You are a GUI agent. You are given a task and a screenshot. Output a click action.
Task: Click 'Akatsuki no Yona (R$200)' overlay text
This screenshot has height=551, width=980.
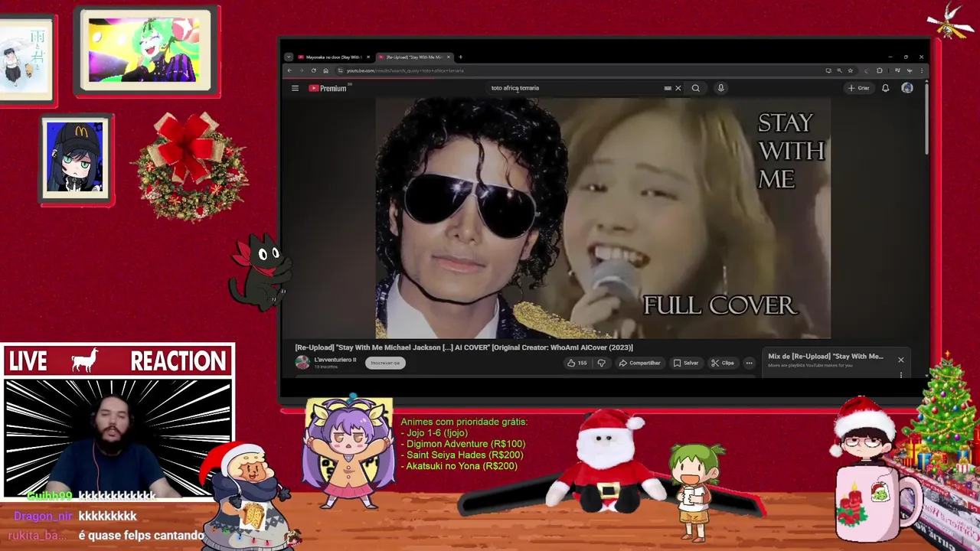click(459, 466)
